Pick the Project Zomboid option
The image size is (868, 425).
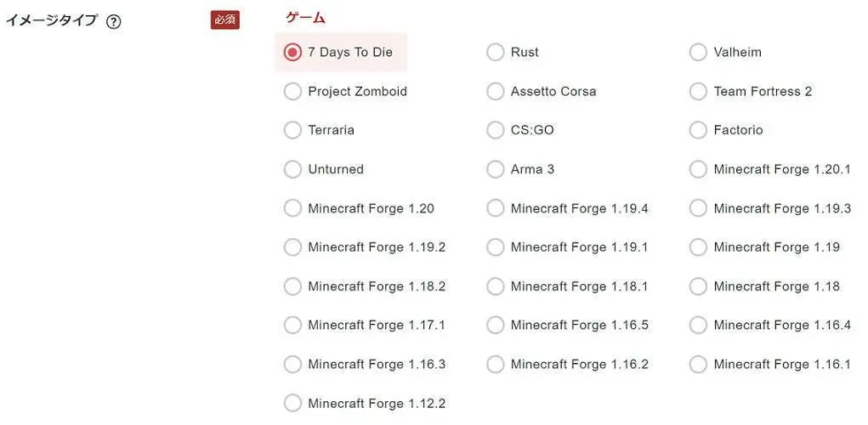[x=292, y=92]
